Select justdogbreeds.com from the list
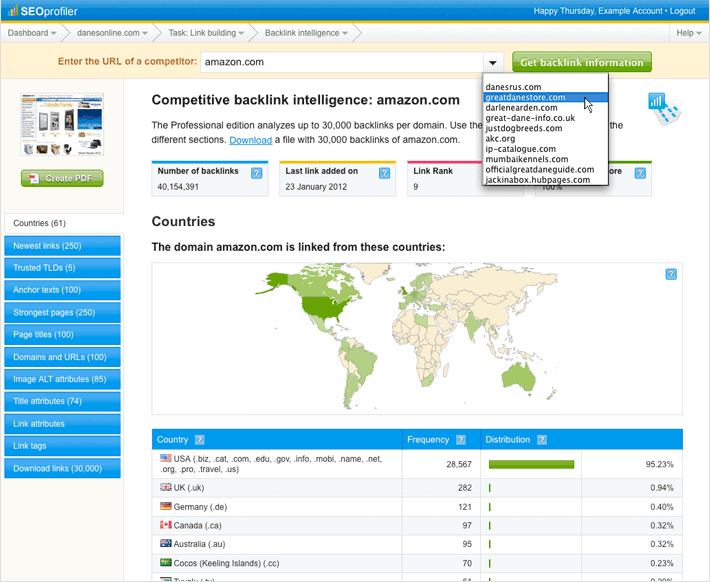Screen dimensions: 710x582 545,128
